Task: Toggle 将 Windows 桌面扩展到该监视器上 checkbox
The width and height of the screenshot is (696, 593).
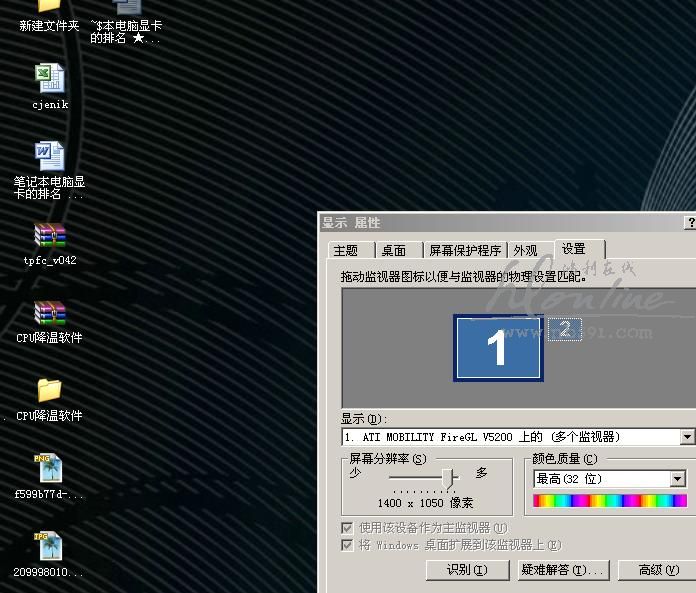Action: [347, 545]
